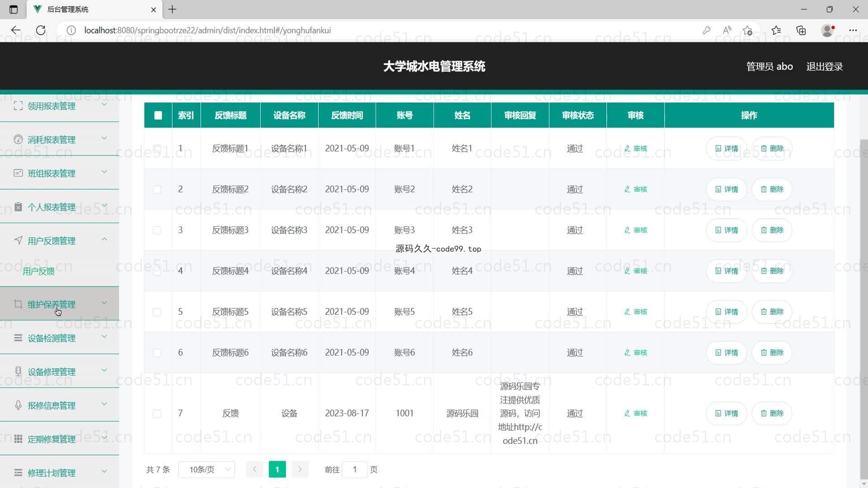Check the row for 反馈标题4
The width and height of the screenshot is (868, 488).
click(x=157, y=271)
